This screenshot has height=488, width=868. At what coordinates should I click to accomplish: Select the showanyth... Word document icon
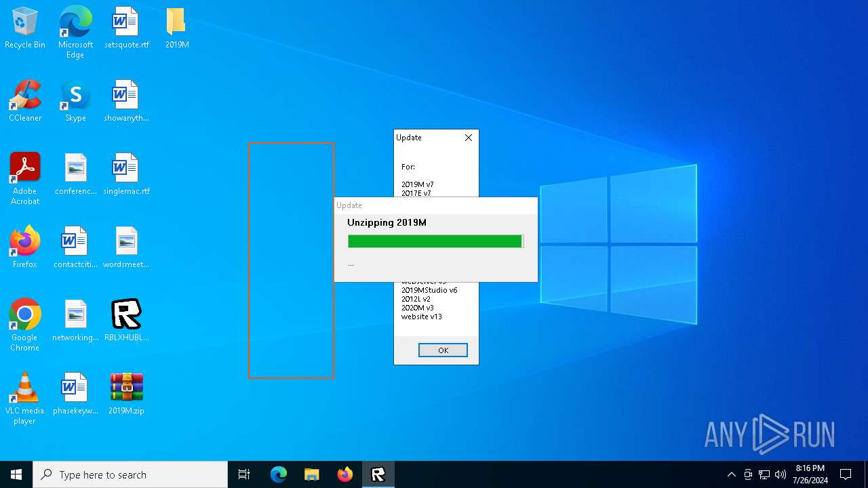tap(126, 101)
